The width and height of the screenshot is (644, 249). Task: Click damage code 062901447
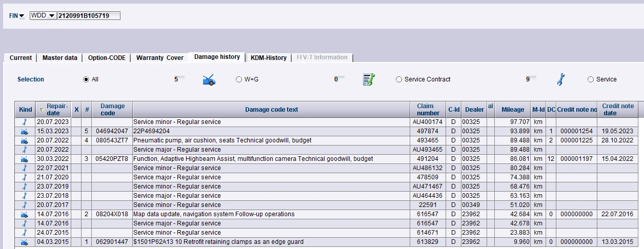(x=112, y=242)
